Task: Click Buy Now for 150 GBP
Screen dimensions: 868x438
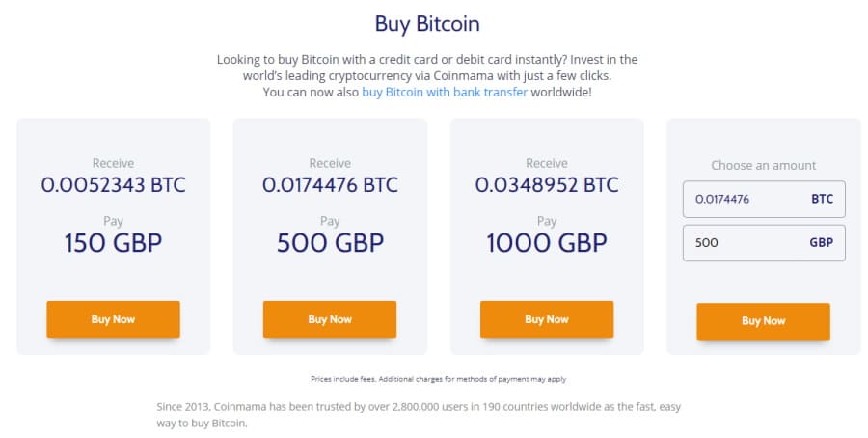Action: pos(113,319)
